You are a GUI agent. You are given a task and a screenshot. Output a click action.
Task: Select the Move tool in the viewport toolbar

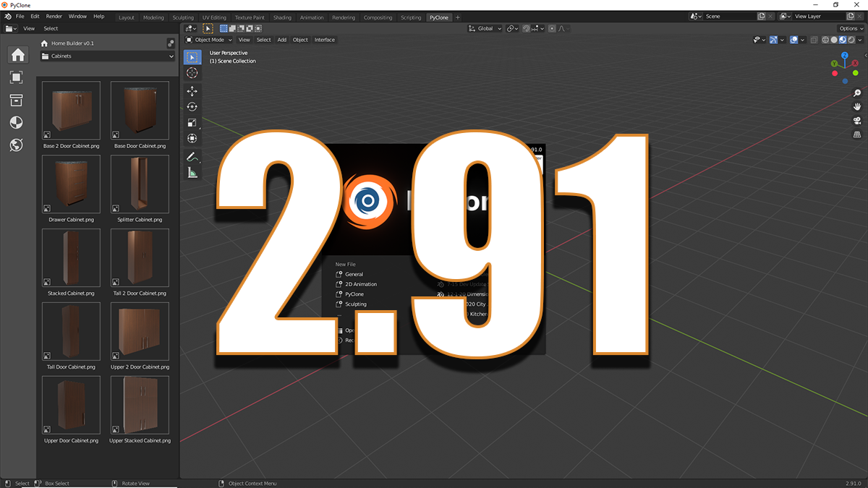point(192,91)
